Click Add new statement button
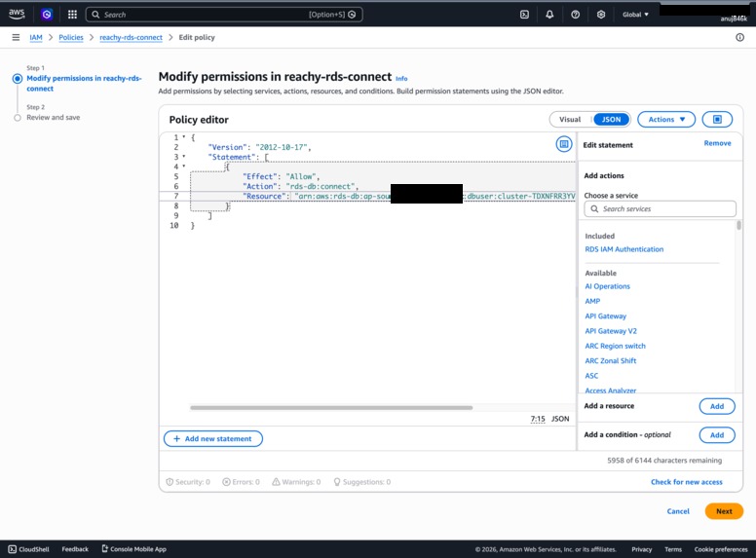Image resolution: width=756 pixels, height=558 pixels. pos(213,438)
